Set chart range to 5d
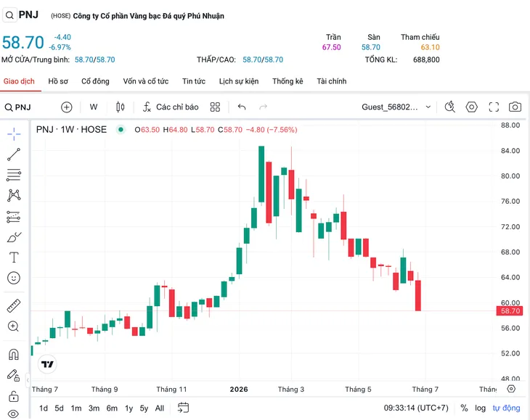 (59, 408)
